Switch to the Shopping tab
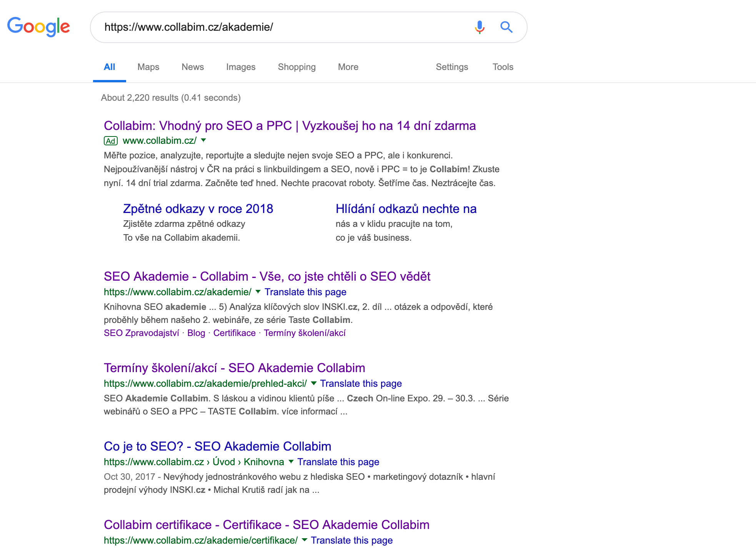756x549 pixels. point(297,67)
